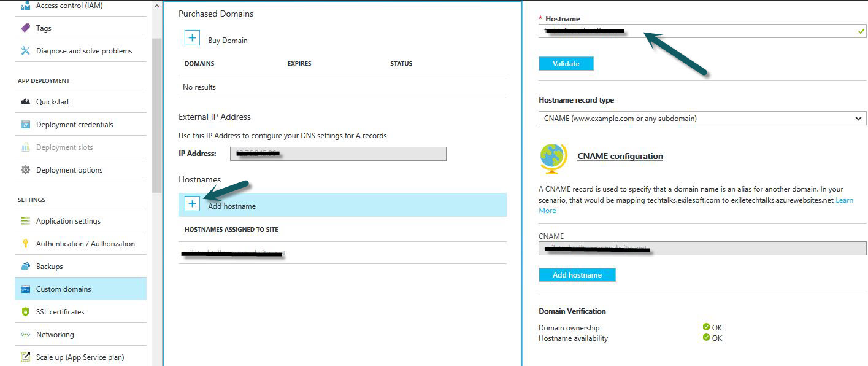Follow the Learn More link
The width and height of the screenshot is (868, 366).
click(x=844, y=200)
